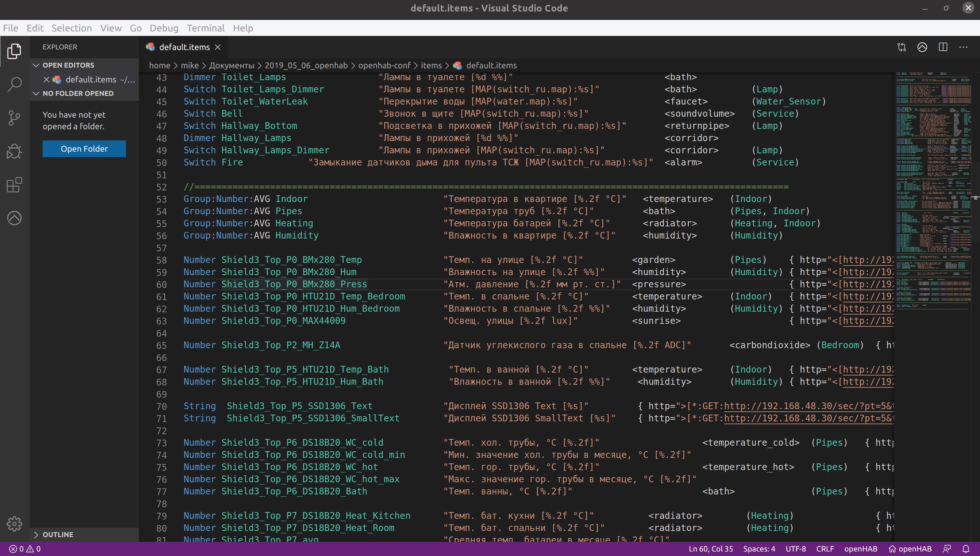Open the Source Control view
Image resolution: width=980 pixels, height=556 pixels.
point(15,118)
